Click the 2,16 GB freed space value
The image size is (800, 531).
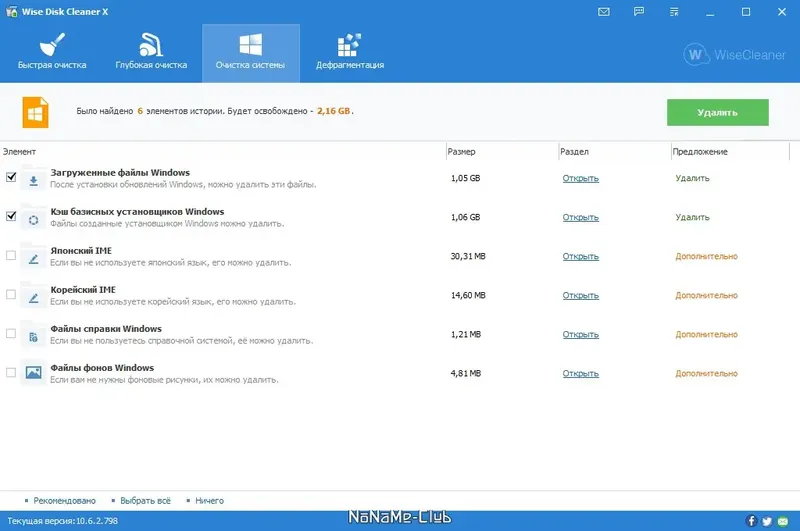click(334, 111)
